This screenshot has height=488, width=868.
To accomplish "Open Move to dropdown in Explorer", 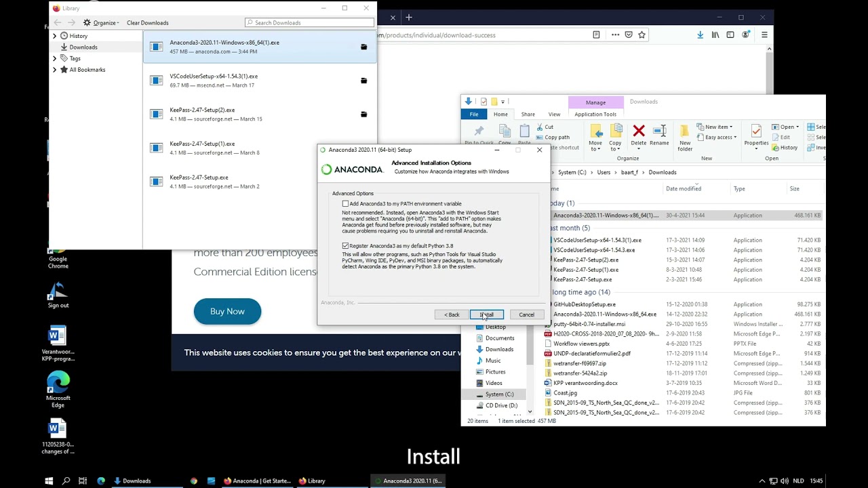I will 595,138.
